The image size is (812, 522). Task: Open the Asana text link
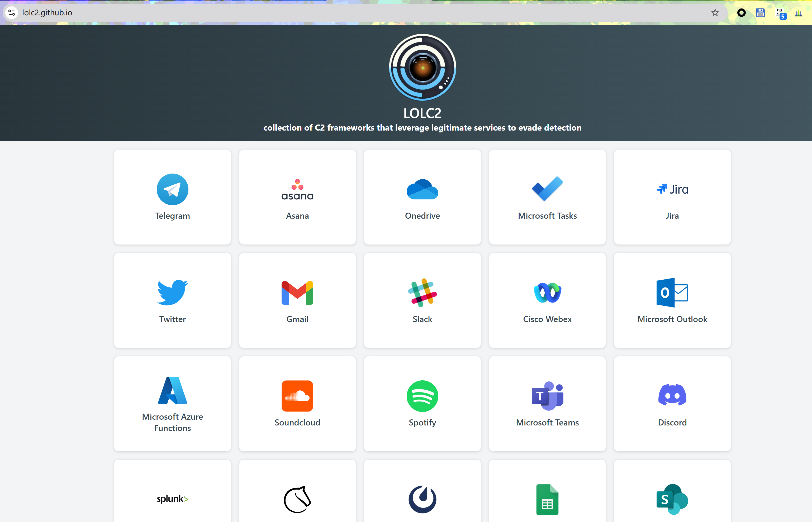coord(297,216)
